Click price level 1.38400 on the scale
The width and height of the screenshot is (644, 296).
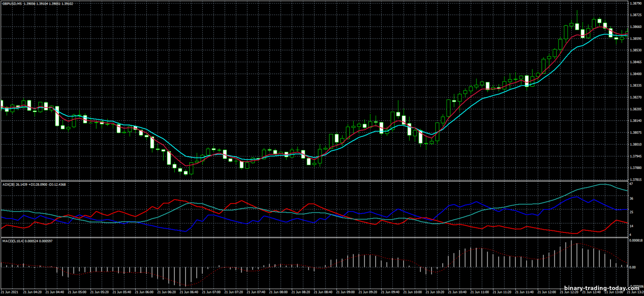(x=635, y=74)
